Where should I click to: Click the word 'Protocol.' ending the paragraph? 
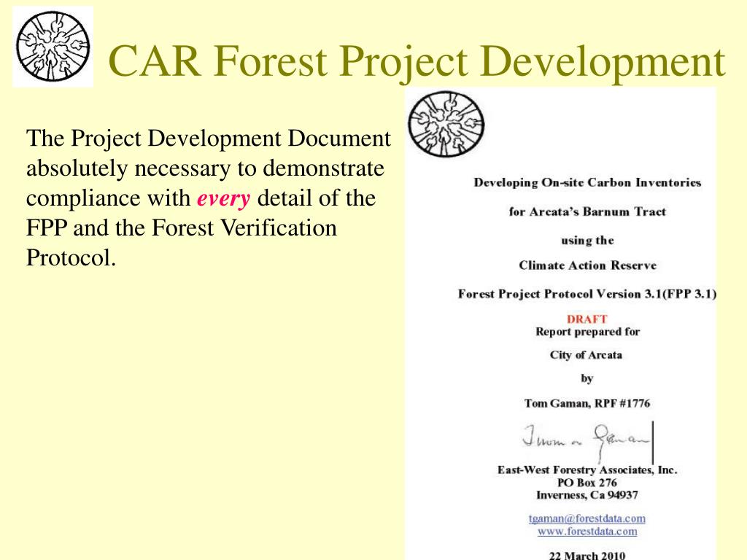pyautogui.click(x=71, y=257)
